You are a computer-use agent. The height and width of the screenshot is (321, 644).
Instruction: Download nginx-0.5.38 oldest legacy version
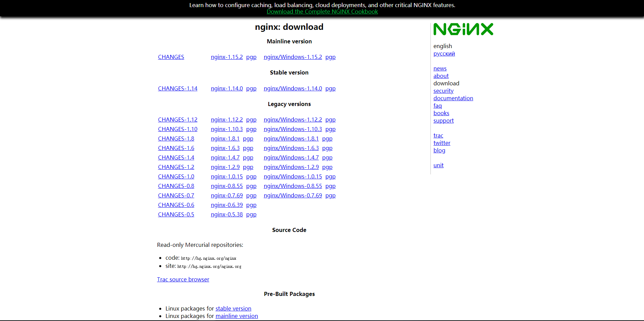pos(227,214)
